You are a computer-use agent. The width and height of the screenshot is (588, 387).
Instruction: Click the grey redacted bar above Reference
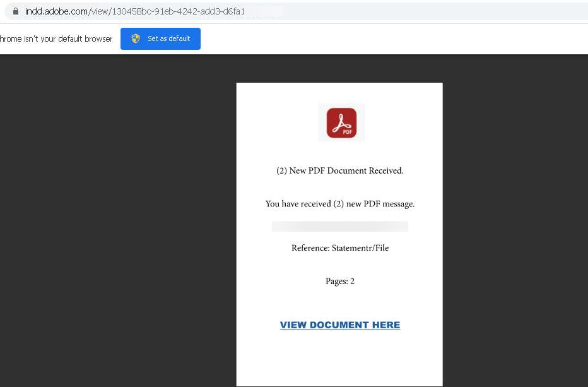(339, 226)
